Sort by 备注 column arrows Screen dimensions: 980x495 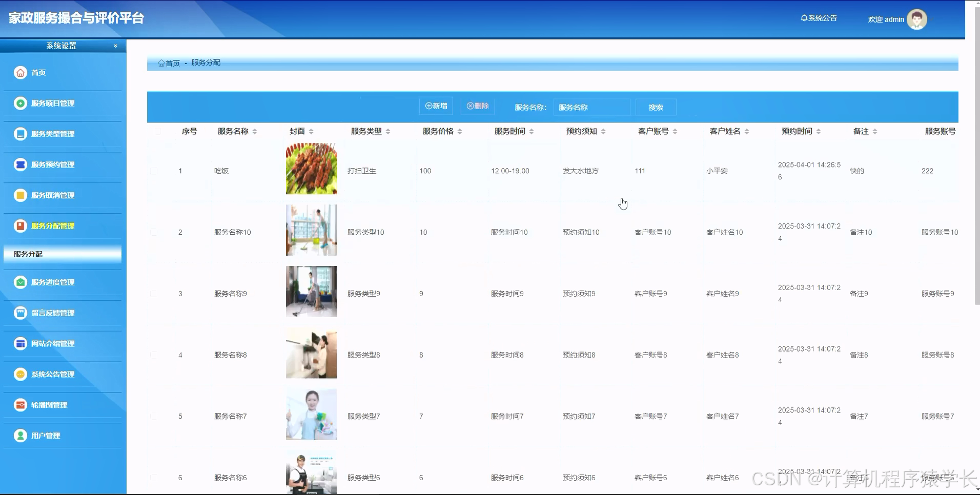pos(875,132)
